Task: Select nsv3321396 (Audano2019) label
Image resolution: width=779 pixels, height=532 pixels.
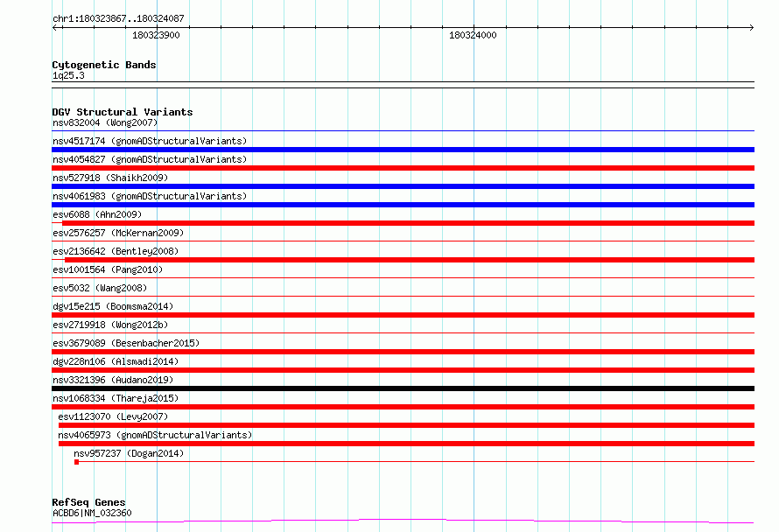Action: click(x=113, y=380)
